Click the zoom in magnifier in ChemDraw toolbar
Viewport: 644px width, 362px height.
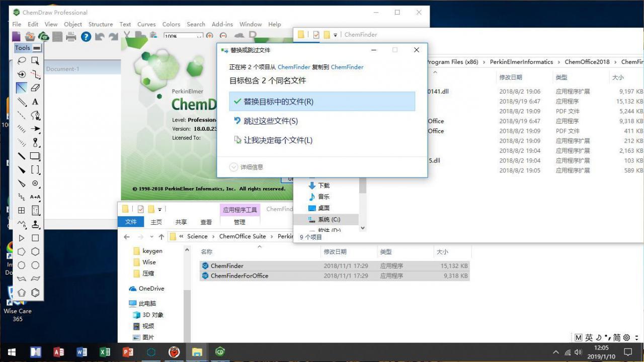210,36
